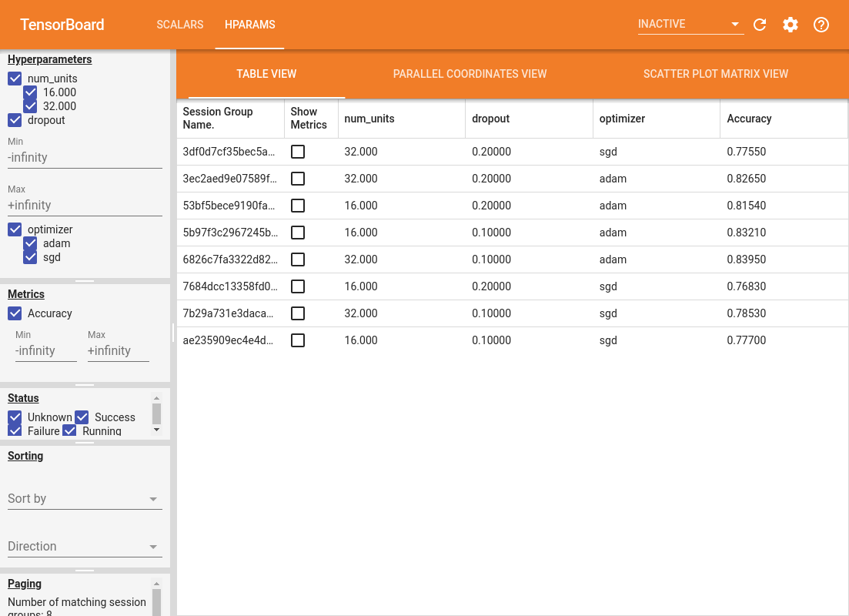Click the session name ae235909ec4e4d row

coord(229,340)
